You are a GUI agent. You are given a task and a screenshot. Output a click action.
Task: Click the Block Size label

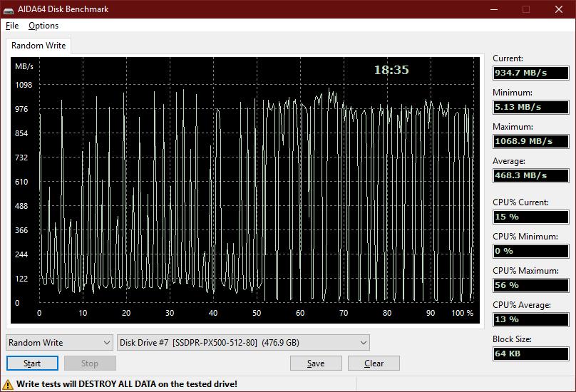click(512, 339)
